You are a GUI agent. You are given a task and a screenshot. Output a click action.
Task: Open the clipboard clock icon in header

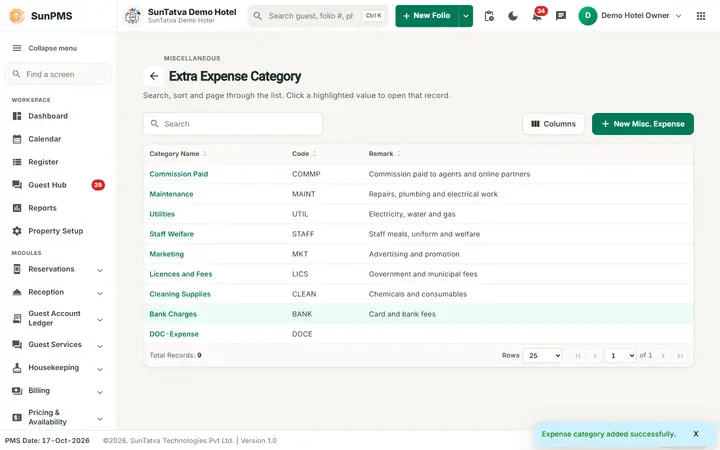489,16
